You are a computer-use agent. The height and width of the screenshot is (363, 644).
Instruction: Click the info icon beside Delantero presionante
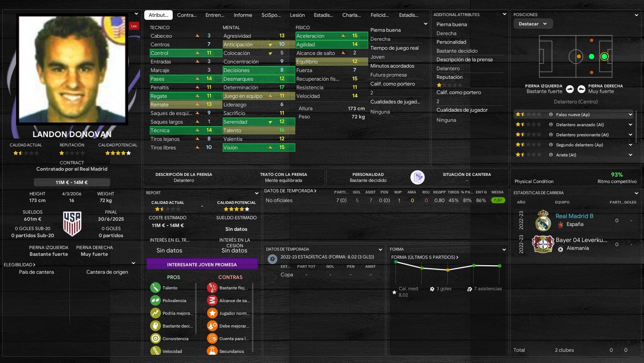tap(551, 135)
